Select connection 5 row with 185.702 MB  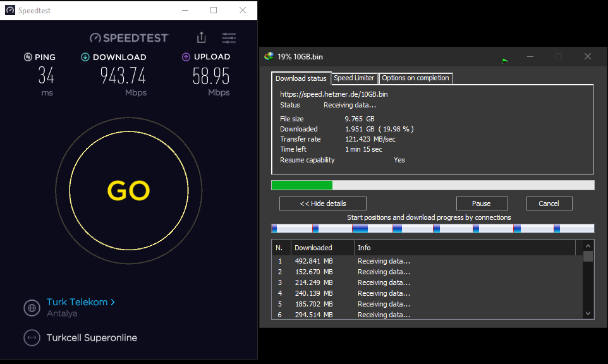[x=427, y=304]
